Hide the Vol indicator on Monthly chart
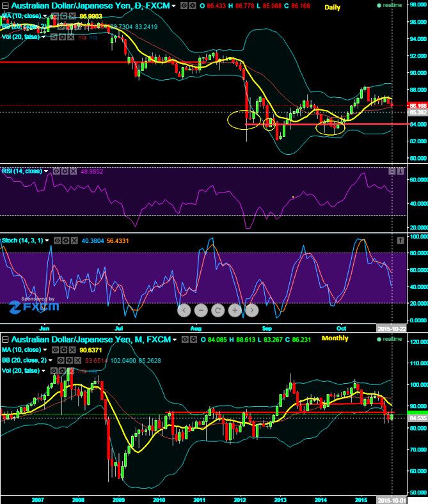 [x=54, y=370]
